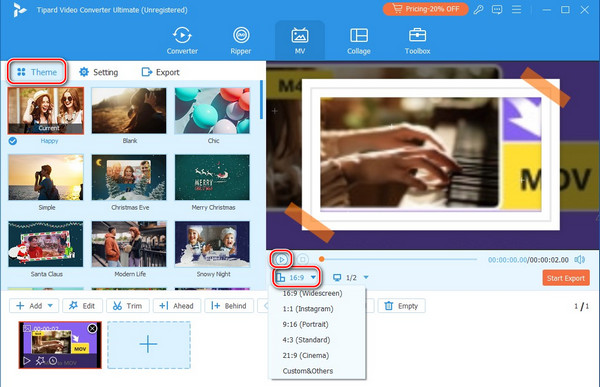Open the Converter module
The height and width of the screenshot is (387, 600).
[182, 41]
